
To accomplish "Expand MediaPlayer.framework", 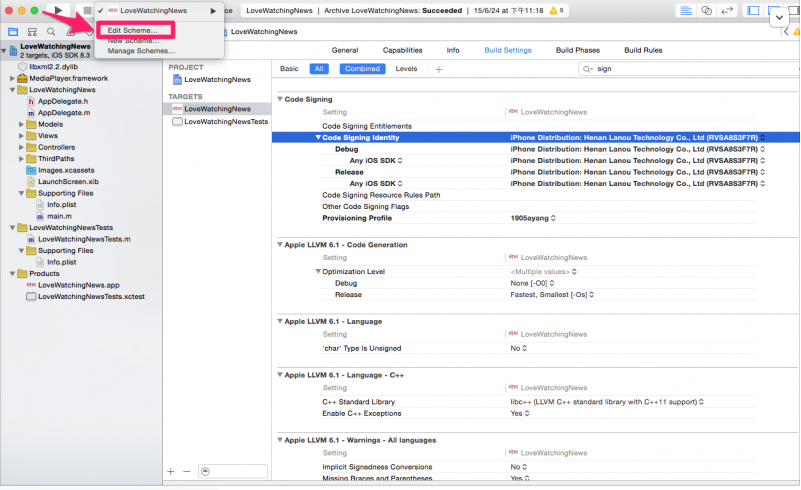I will (12, 78).
